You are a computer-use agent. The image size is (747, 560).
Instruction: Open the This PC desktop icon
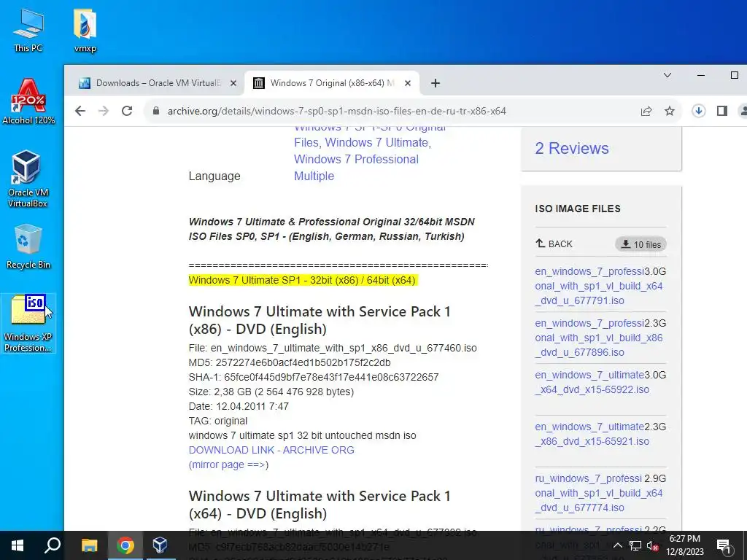[x=28, y=31]
